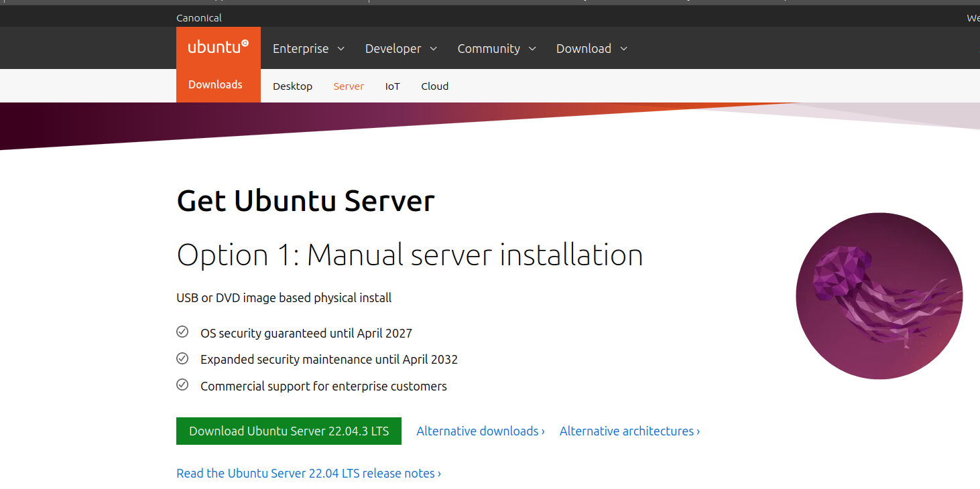Click the 'Get Ubuntu Server' heading
This screenshot has width=980, height=489.
(306, 201)
